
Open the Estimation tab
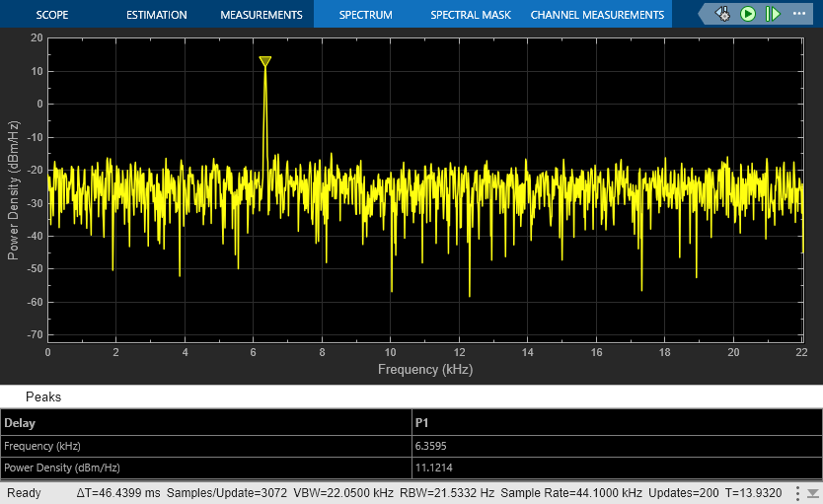click(156, 15)
